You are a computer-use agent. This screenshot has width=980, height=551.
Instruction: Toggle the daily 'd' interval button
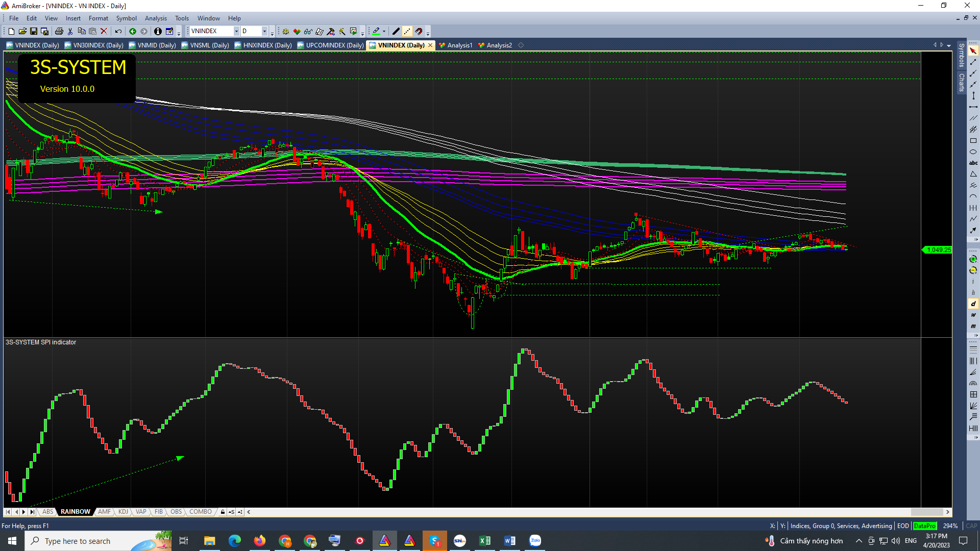tap(973, 304)
